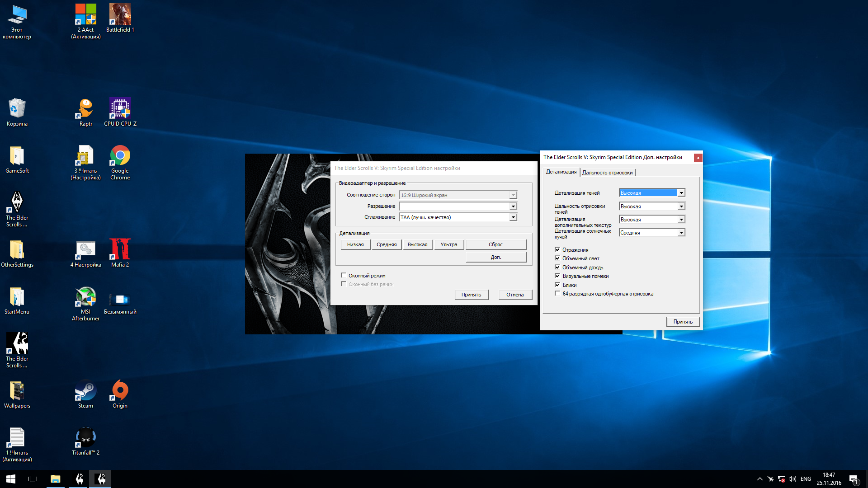This screenshot has width=868, height=488.
Task: Switch to Дальность отрисовки tab
Action: (x=607, y=173)
